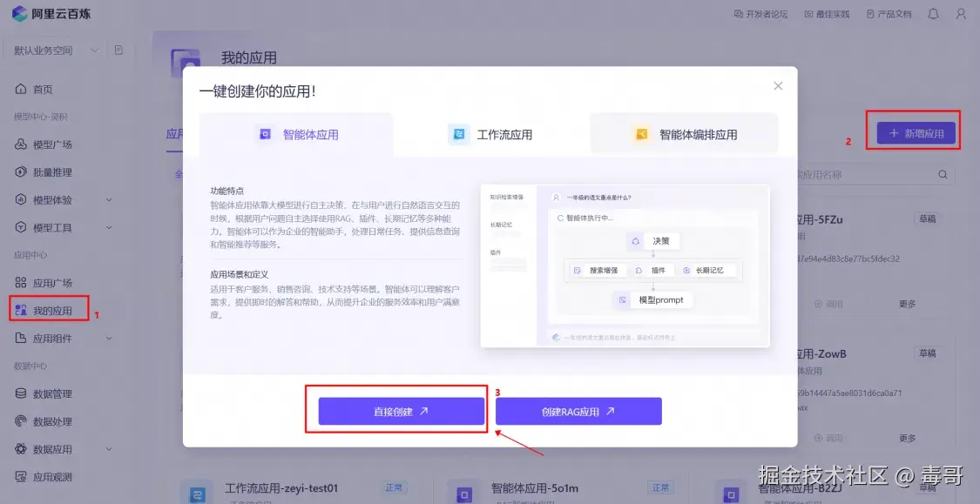The height and width of the screenshot is (504, 980).
Task: Click 调用 on the 5FZu app card
Action: pos(828,304)
